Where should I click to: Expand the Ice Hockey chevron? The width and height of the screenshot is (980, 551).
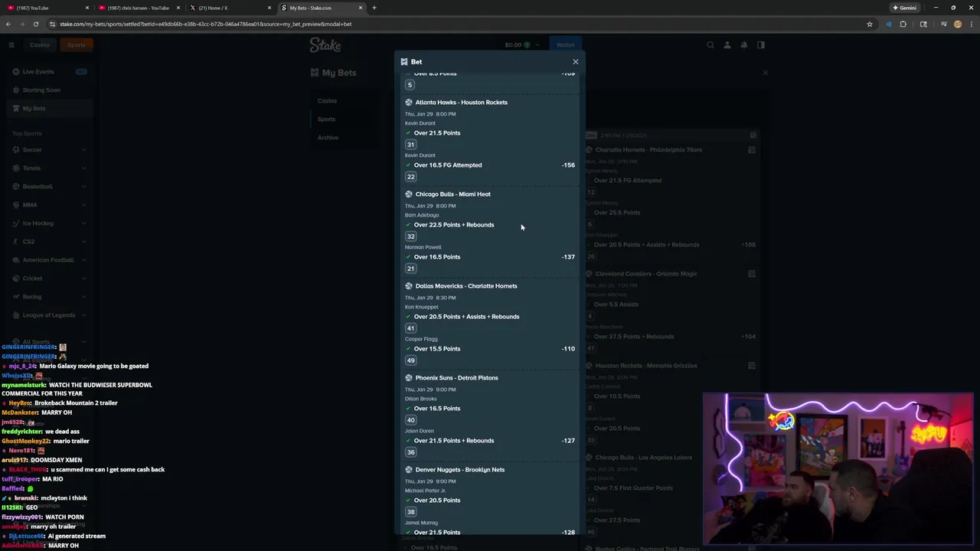[84, 223]
